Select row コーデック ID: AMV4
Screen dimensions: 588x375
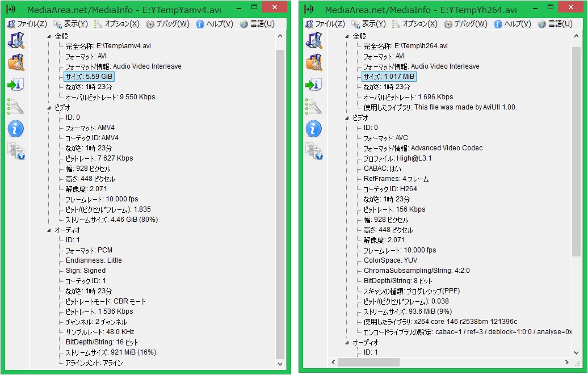click(92, 138)
